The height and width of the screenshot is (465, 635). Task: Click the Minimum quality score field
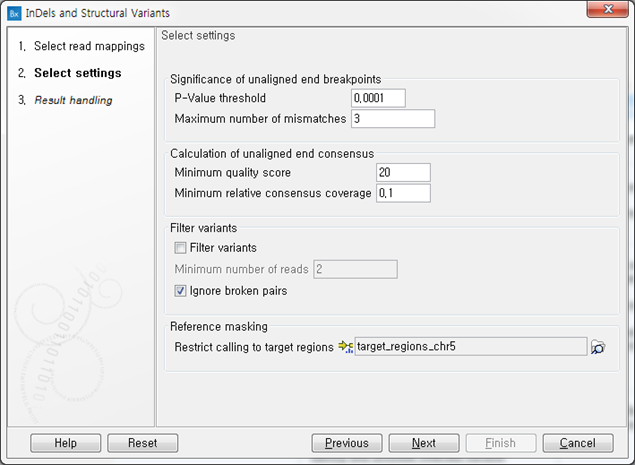403,173
